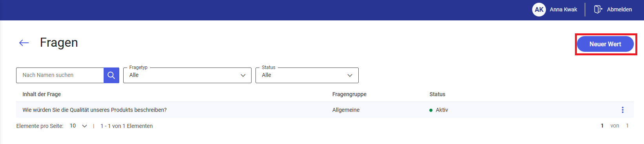Click the Status dropdown chevron arrow
Viewport: 644px width, 144px height.
(x=350, y=75)
